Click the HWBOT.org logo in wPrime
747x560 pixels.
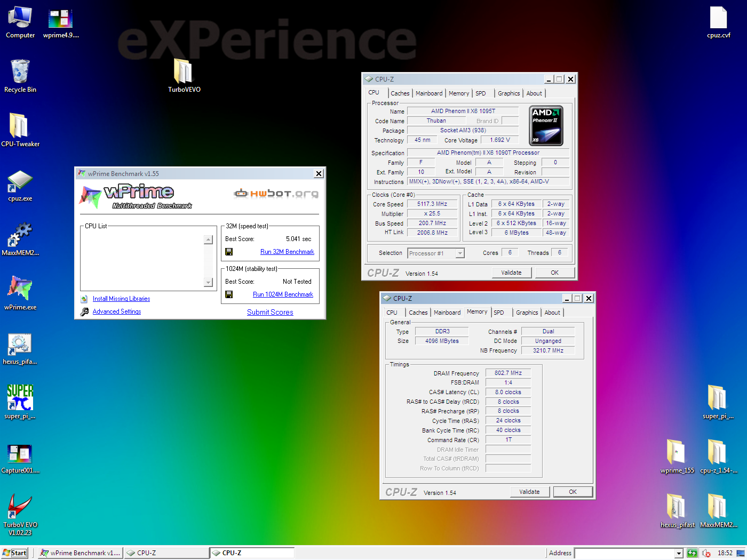pos(276,194)
